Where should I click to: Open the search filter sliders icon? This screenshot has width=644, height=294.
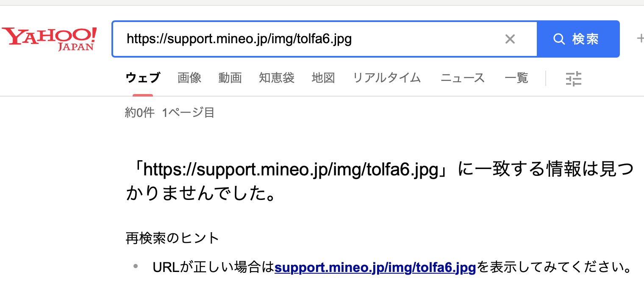click(574, 79)
